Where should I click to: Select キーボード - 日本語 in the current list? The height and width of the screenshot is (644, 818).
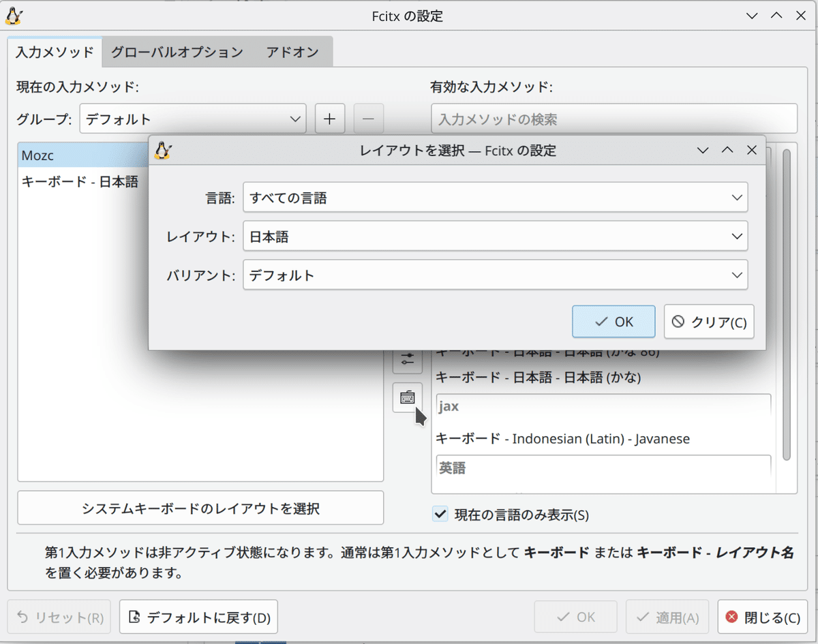click(x=82, y=182)
